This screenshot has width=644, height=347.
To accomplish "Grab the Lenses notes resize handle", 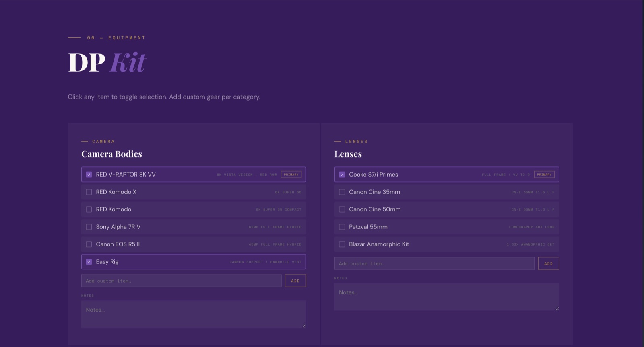I will tap(557, 308).
